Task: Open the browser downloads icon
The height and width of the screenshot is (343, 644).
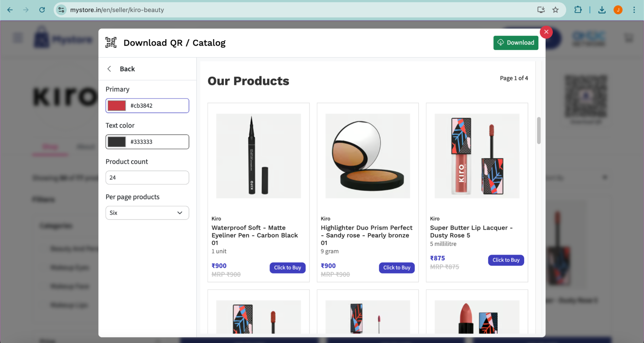Action: (x=602, y=10)
